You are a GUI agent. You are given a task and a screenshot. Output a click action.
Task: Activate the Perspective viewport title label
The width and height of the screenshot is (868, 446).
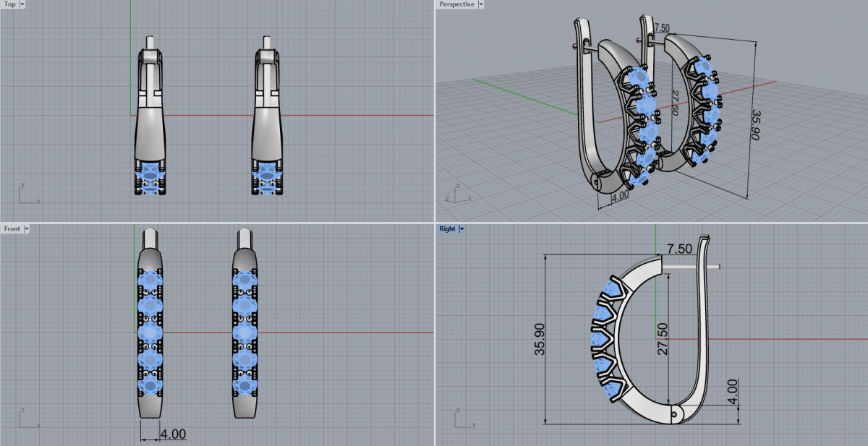coord(457,4)
